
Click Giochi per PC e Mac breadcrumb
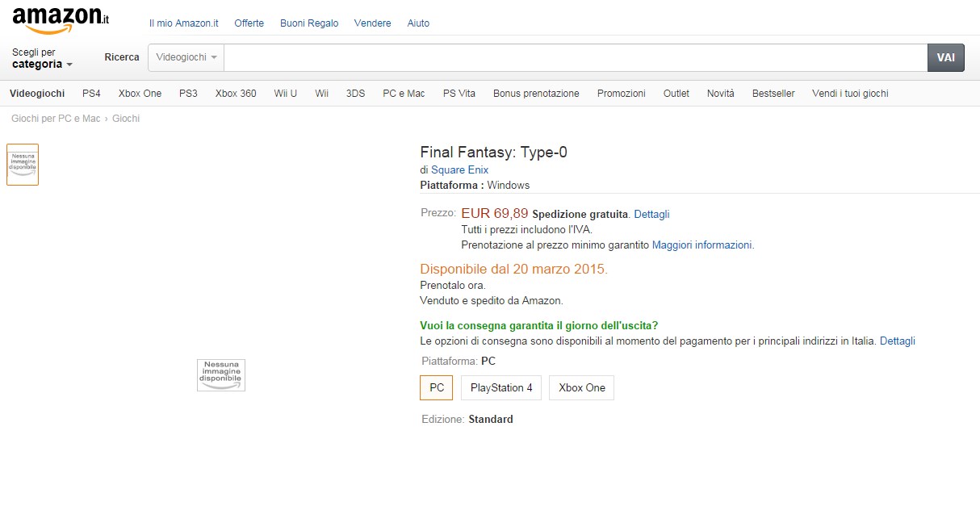[x=56, y=119]
